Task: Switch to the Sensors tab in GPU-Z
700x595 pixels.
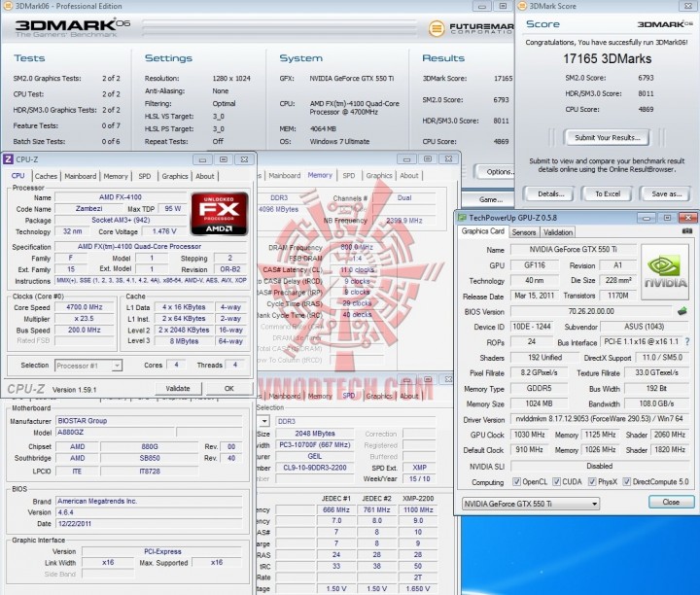Action: point(524,232)
